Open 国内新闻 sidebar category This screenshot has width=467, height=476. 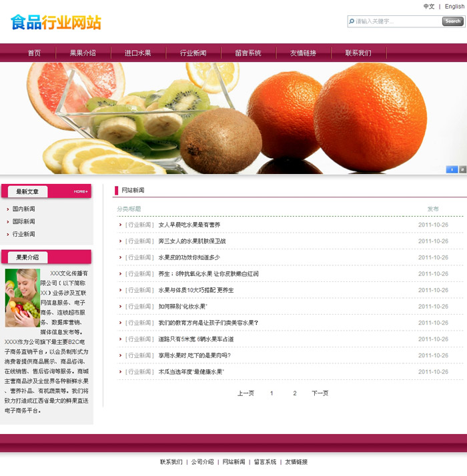coord(24,209)
